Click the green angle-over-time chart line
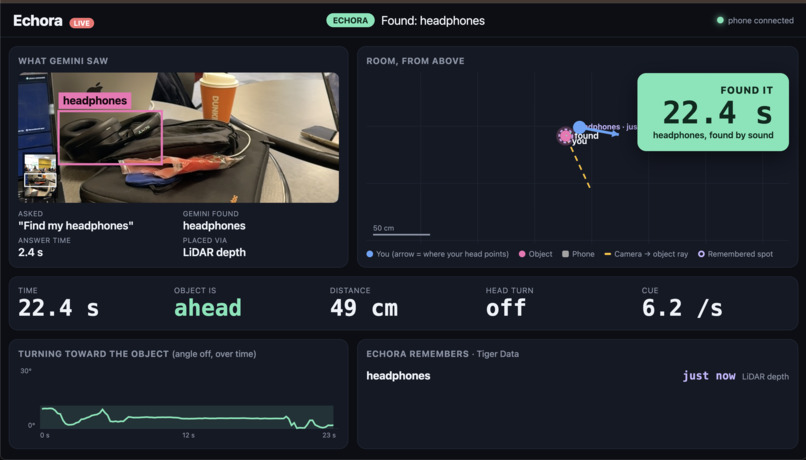This screenshot has width=806, height=460. 187,418
